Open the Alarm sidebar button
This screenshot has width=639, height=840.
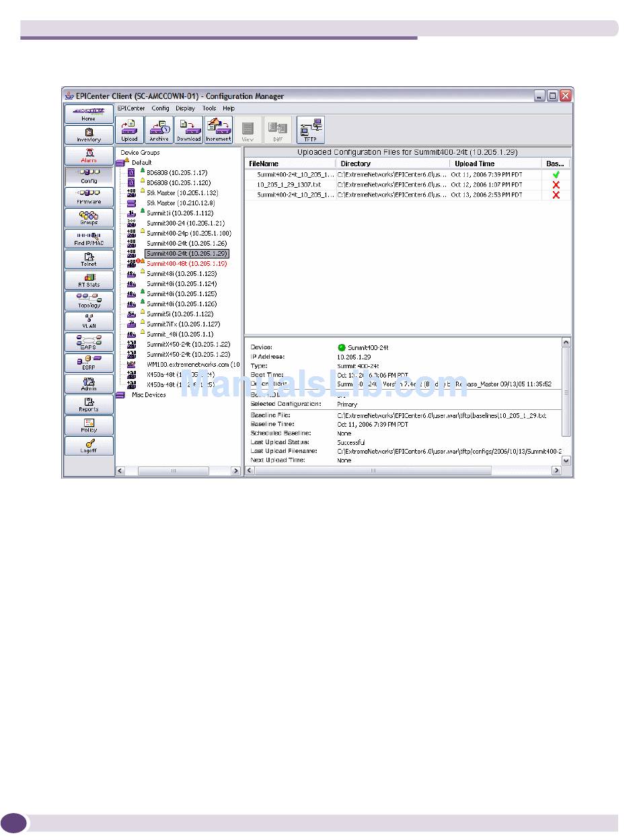pos(89,155)
